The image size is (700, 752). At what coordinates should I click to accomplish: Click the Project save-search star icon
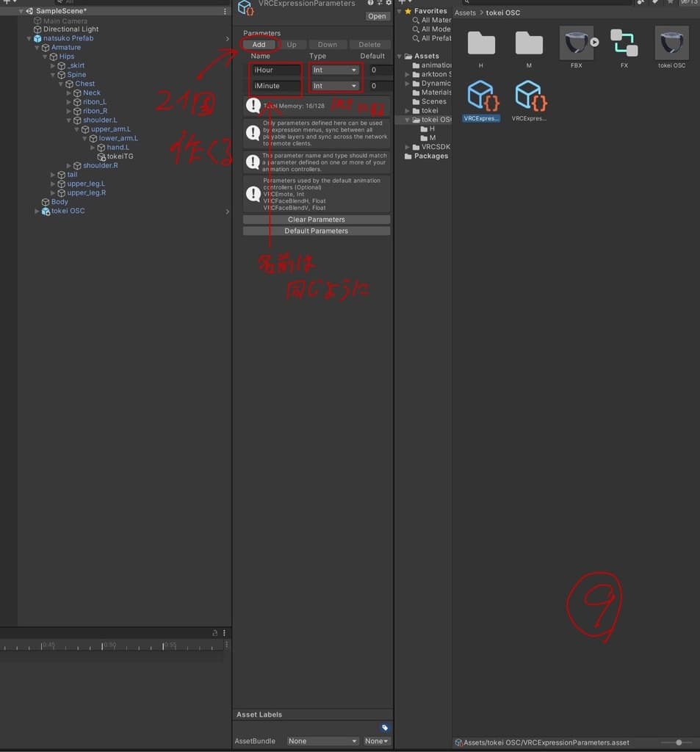[x=671, y=2]
